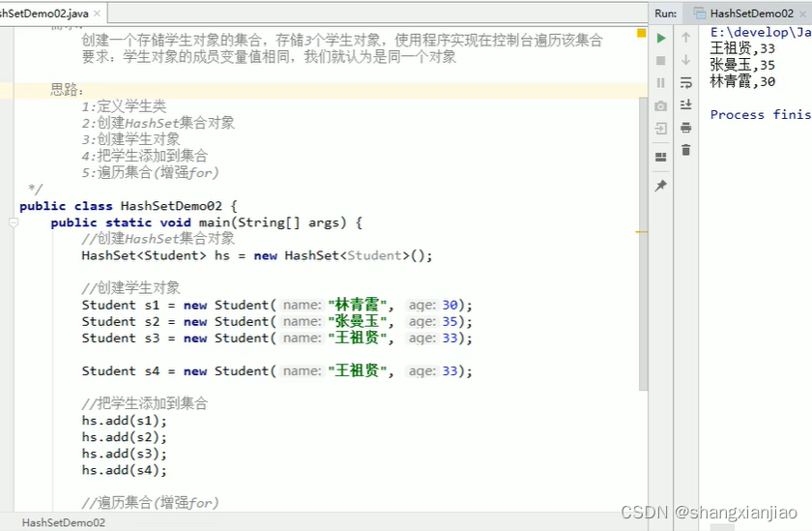The image size is (812, 531).
Task: Click the "思路:" comment line
Action: tap(67, 90)
